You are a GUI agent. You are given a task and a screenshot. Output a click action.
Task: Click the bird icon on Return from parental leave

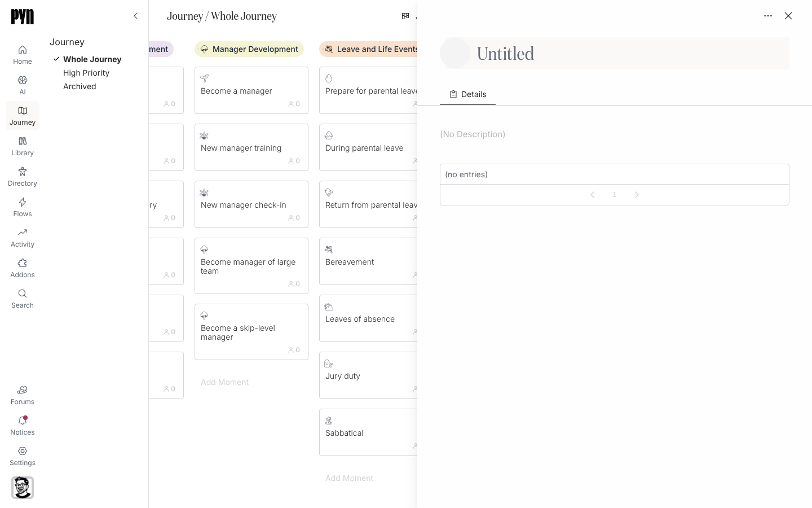tap(329, 192)
